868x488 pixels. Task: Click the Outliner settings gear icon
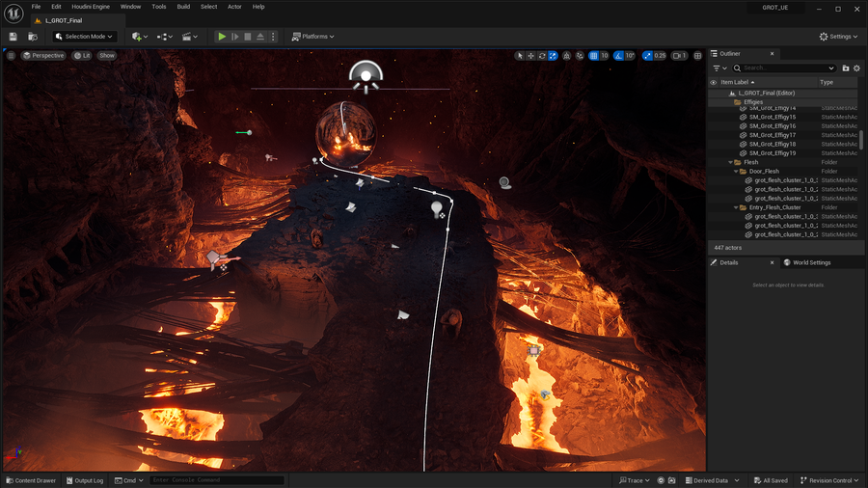click(x=856, y=68)
